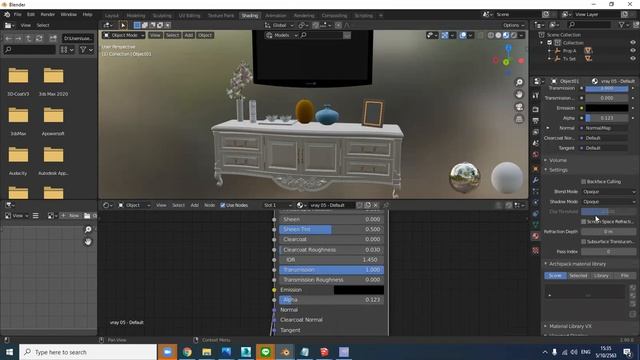Adjust the Sheen Tint slider
Viewport: 640px width, 360px height.
pos(331,229)
